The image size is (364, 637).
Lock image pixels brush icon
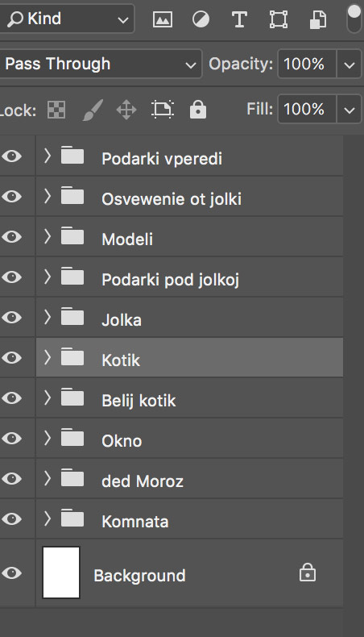point(93,110)
